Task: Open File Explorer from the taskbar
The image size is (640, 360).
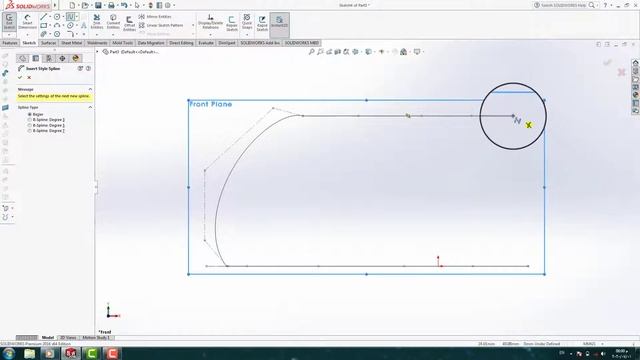Action: pyautogui.click(x=29, y=353)
